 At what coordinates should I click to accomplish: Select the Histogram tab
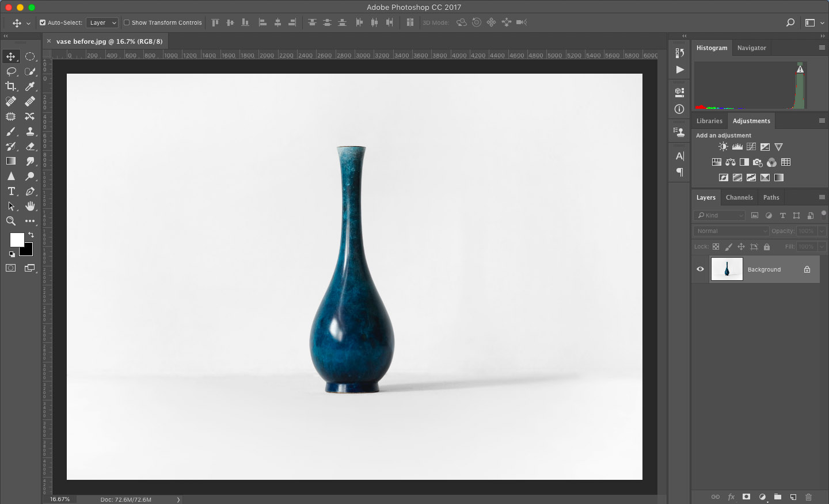click(712, 48)
